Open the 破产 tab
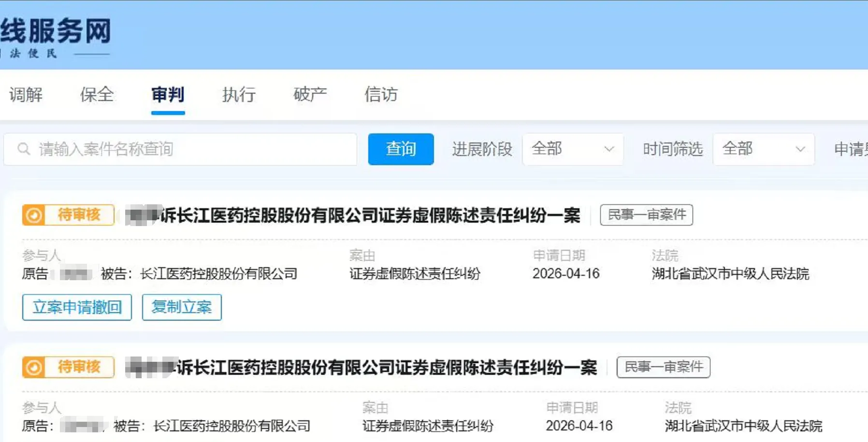 310,94
